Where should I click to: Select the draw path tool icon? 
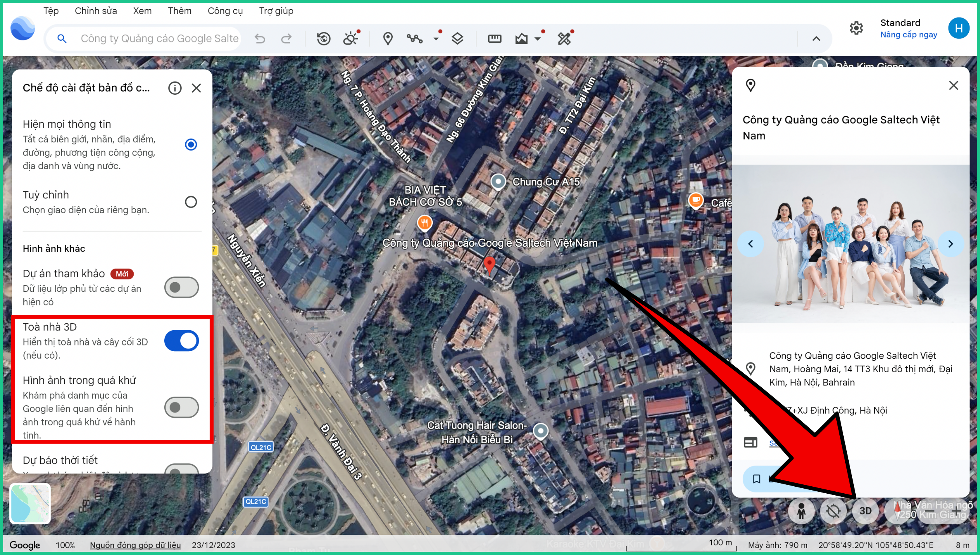pos(414,38)
